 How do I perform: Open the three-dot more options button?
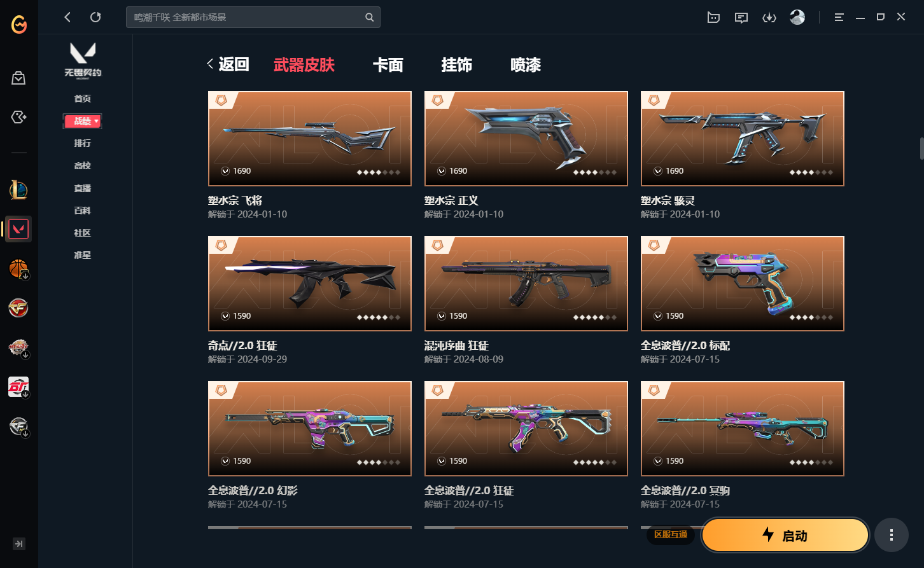[891, 535]
